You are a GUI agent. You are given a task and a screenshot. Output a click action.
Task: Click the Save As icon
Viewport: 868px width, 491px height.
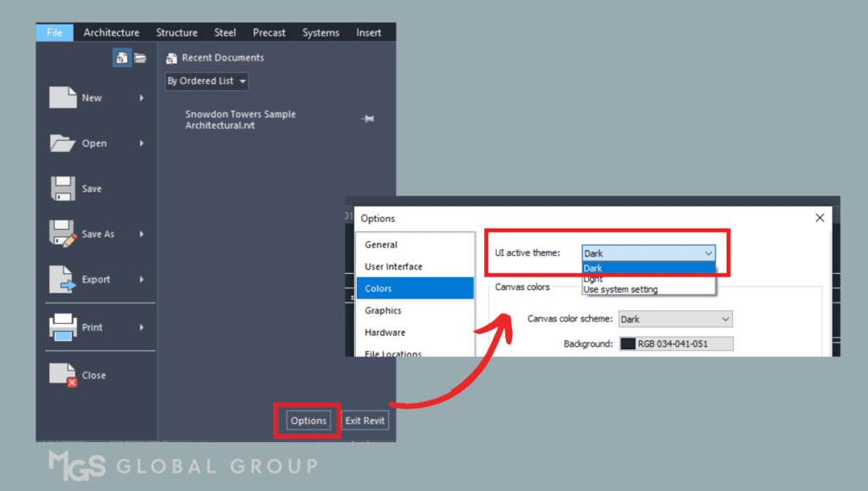[64, 234]
